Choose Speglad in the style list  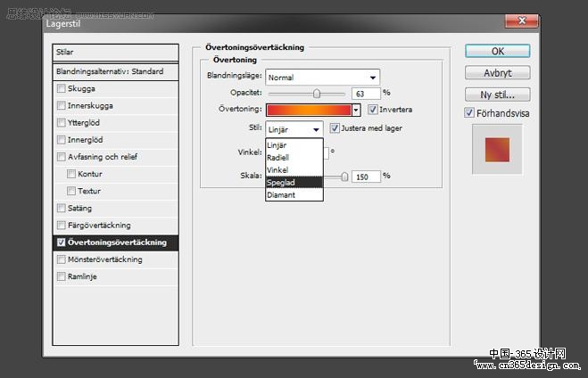tap(294, 183)
